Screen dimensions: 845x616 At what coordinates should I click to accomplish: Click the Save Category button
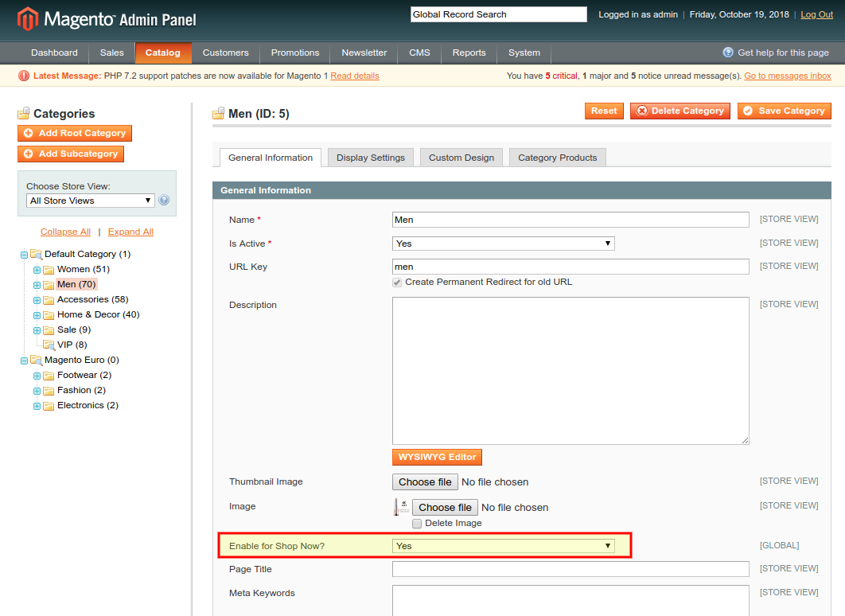(785, 111)
